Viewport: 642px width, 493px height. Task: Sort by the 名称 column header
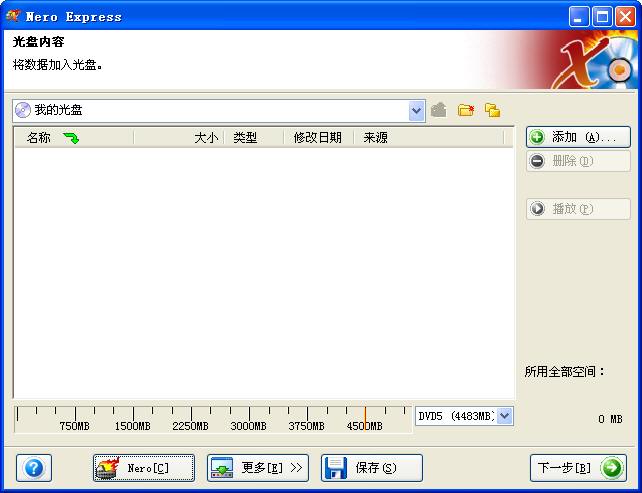[74, 138]
